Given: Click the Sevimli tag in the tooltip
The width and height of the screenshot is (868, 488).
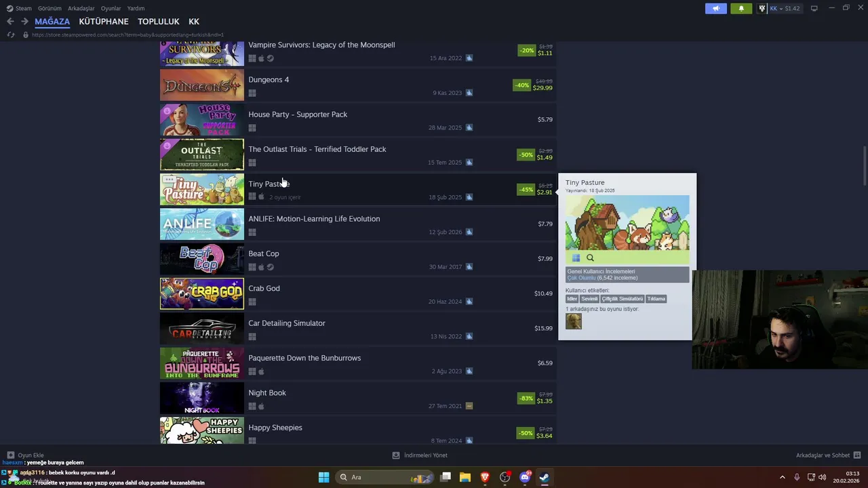Looking at the screenshot, I should (x=589, y=299).
